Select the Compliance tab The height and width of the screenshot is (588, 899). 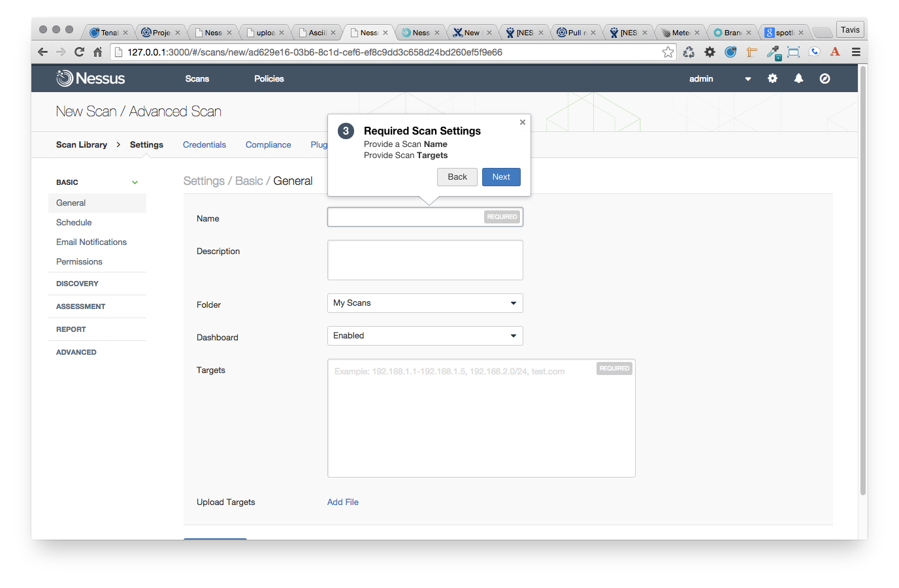coord(269,144)
